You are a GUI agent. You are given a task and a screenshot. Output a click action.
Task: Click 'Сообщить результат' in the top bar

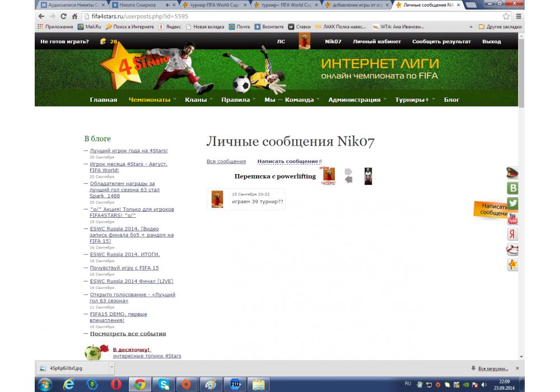pyautogui.click(x=441, y=41)
